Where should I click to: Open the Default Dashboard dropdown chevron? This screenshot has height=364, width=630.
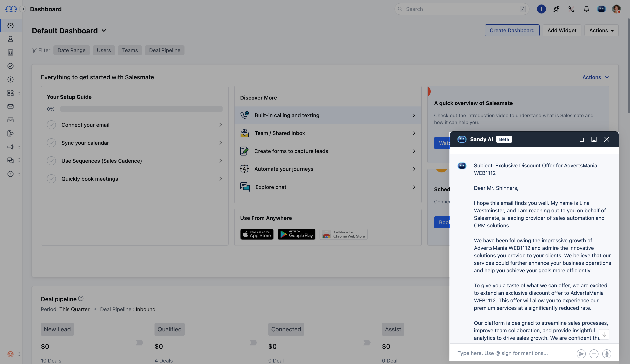tap(104, 31)
